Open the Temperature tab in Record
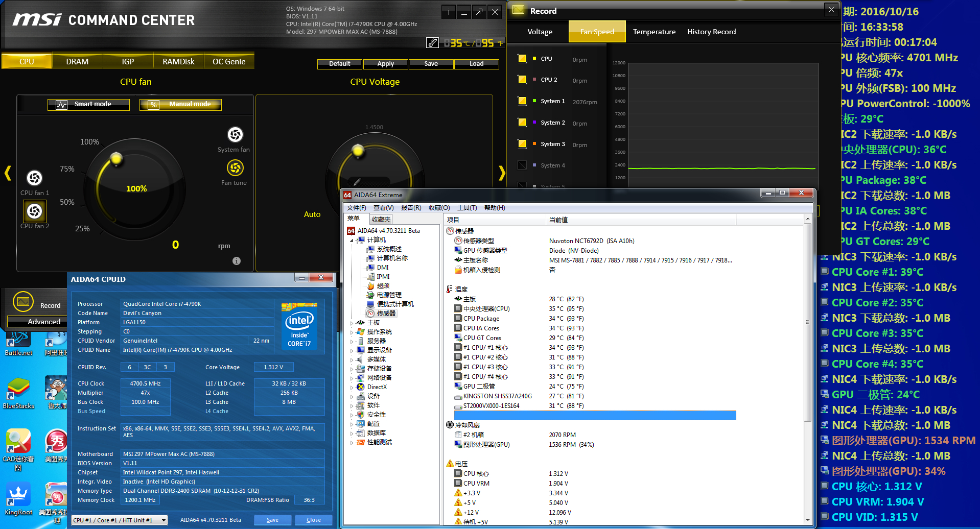The width and height of the screenshot is (980, 529). pos(654,32)
